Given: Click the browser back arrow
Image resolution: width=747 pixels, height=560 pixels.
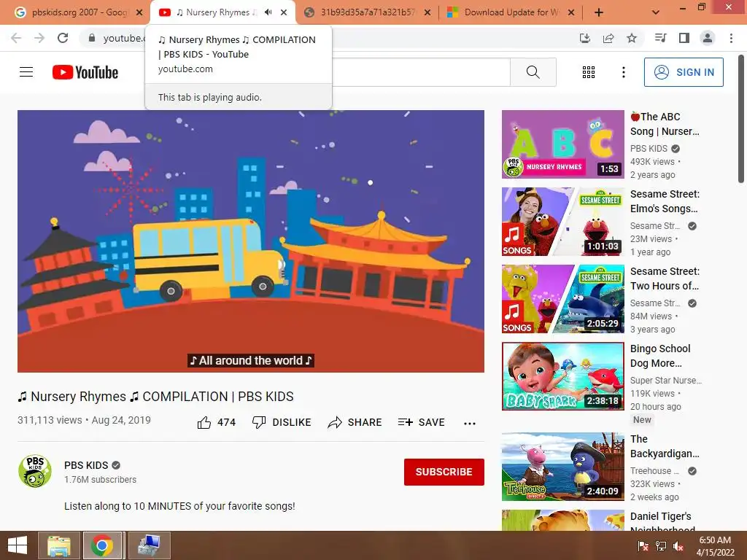Looking at the screenshot, I should [x=16, y=38].
